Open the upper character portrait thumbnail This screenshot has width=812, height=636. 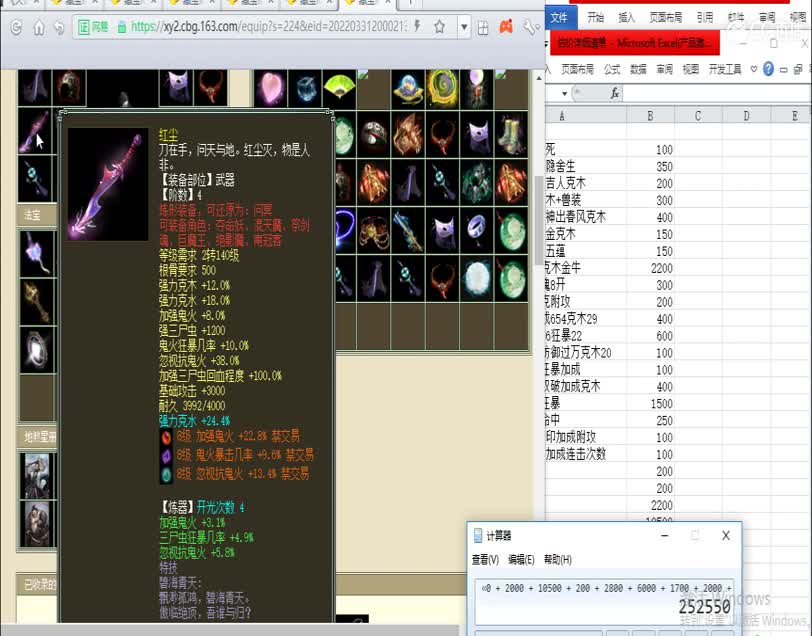tap(37, 476)
